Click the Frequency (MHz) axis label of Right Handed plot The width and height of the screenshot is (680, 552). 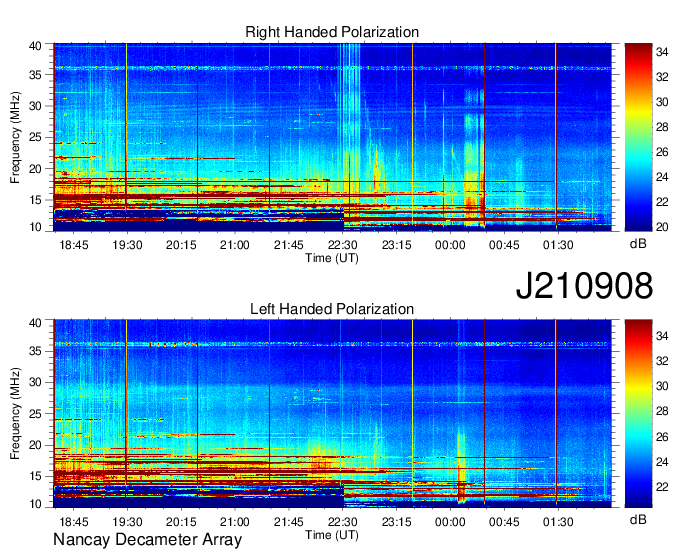point(15,137)
